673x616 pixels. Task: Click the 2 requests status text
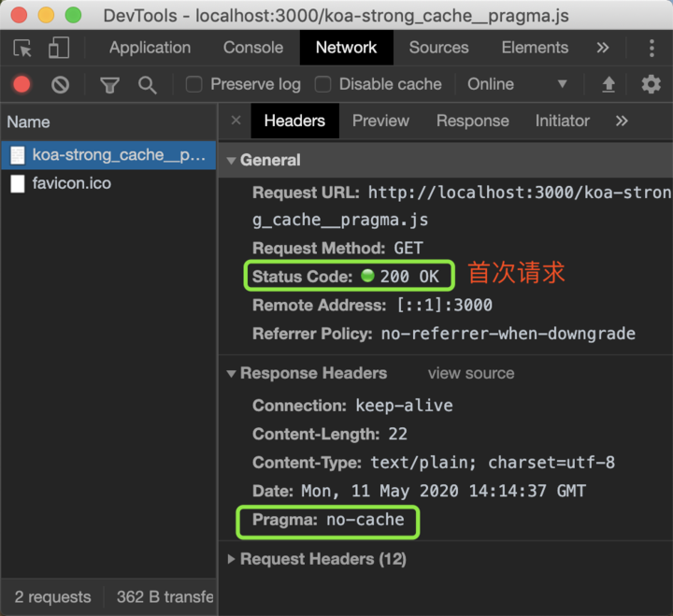[x=52, y=596]
